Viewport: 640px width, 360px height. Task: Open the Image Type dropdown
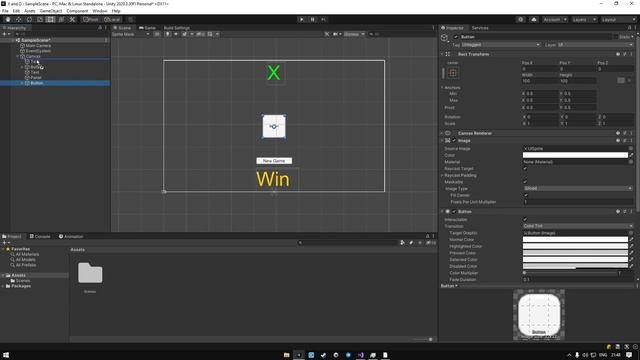point(578,189)
